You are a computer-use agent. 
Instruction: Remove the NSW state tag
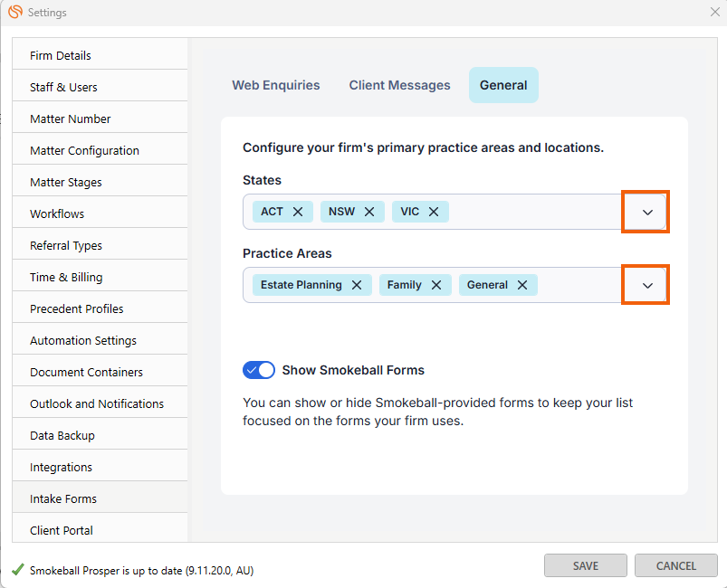pyautogui.click(x=369, y=212)
